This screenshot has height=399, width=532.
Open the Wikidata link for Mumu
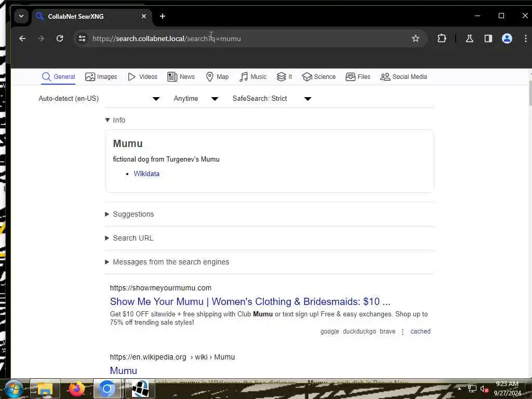coord(146,174)
